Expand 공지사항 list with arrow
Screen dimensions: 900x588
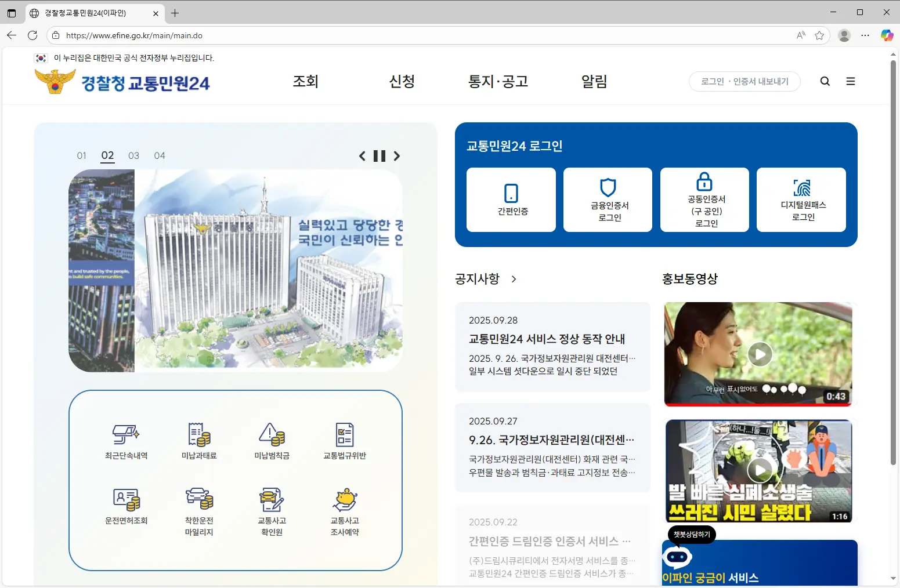click(514, 279)
